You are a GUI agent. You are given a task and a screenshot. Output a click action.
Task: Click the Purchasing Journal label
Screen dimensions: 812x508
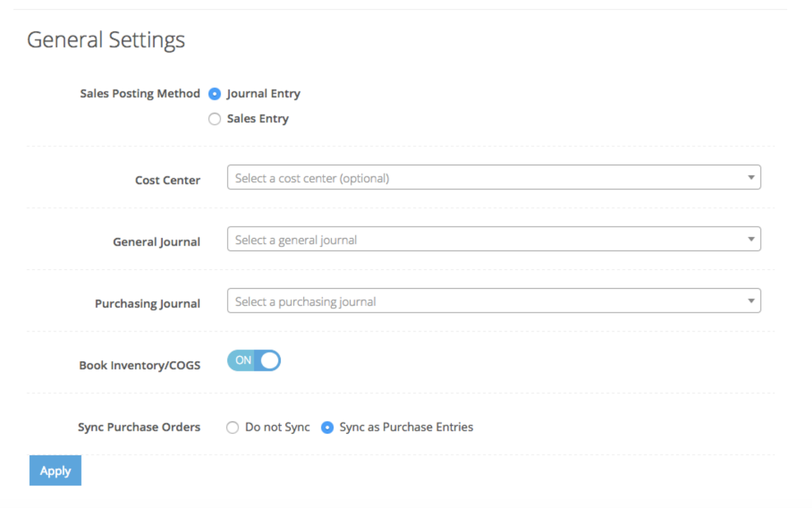click(148, 304)
